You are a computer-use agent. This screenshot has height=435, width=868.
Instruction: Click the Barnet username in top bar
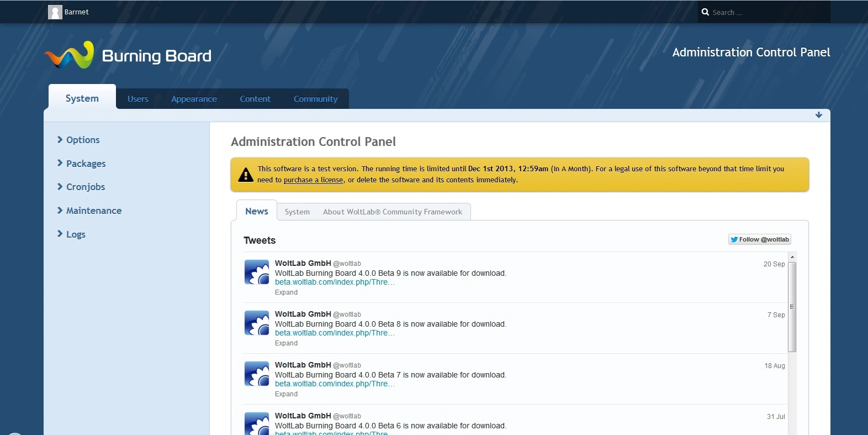[x=76, y=12]
